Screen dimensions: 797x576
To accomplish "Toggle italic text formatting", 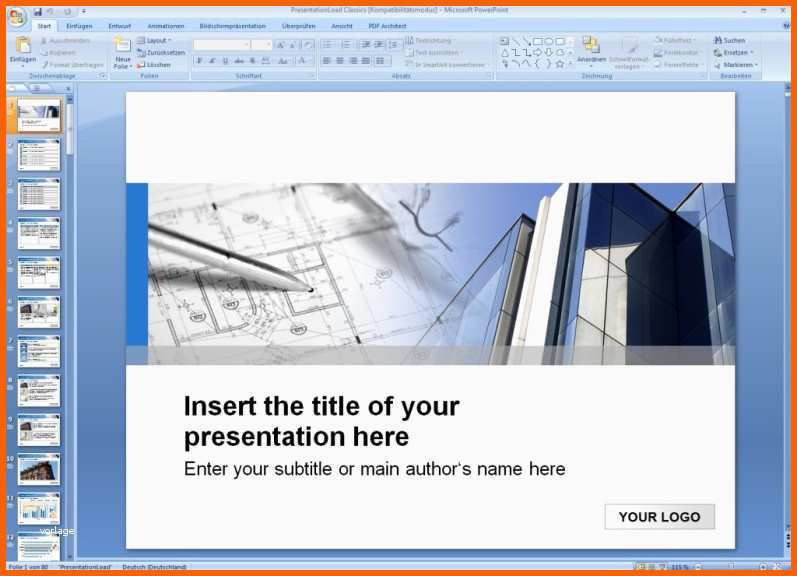I will [212, 61].
